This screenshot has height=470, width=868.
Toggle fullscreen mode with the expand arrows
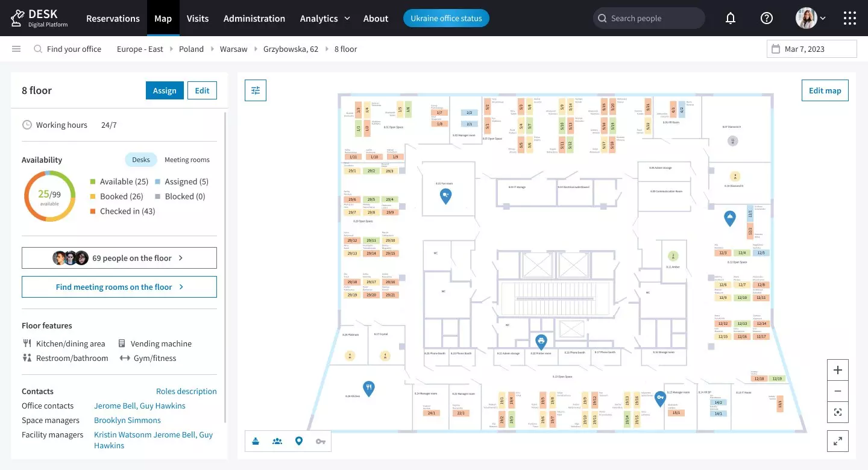coord(837,440)
